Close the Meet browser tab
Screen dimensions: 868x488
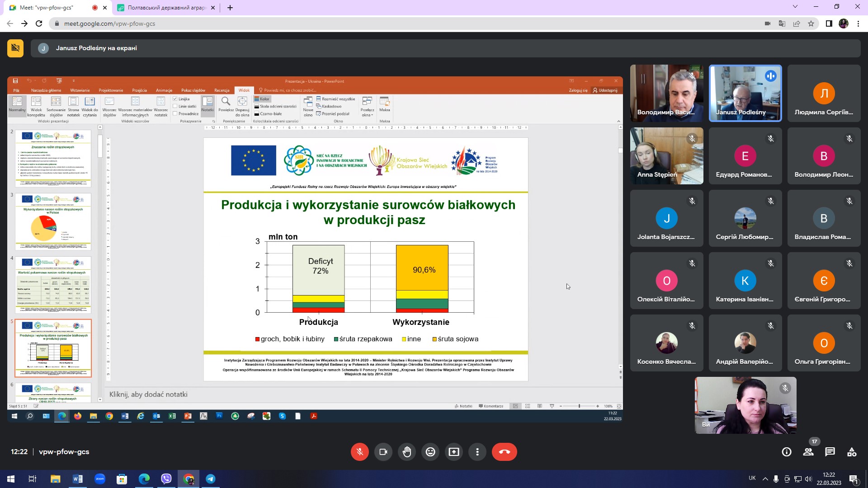(x=105, y=8)
